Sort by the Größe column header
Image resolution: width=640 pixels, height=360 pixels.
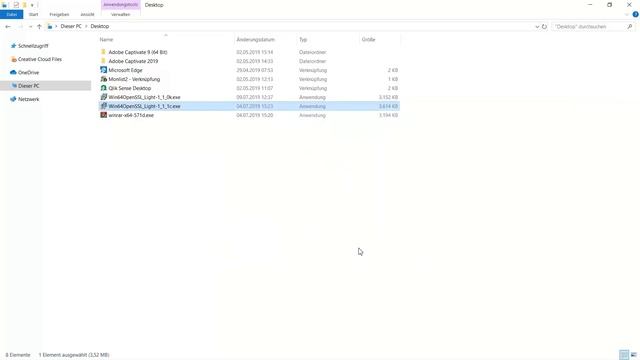point(368,40)
